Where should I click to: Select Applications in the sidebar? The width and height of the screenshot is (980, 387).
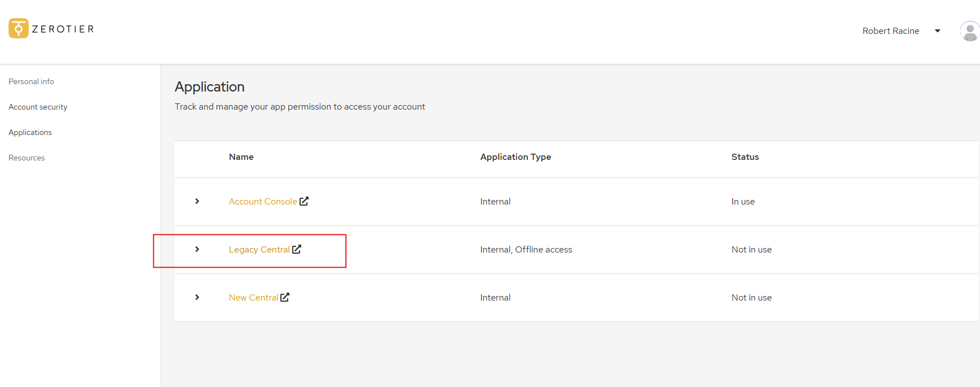pos(30,132)
